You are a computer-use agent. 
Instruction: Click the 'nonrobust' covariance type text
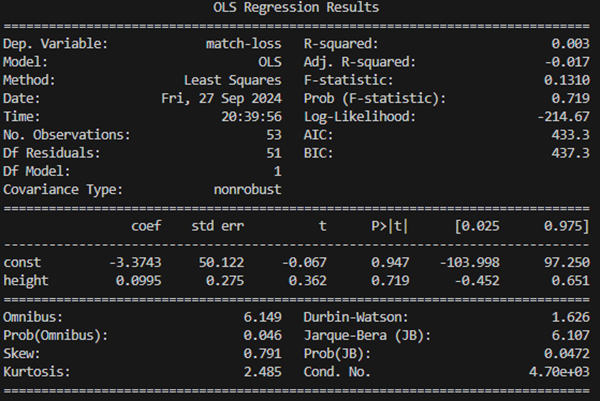[247, 189]
